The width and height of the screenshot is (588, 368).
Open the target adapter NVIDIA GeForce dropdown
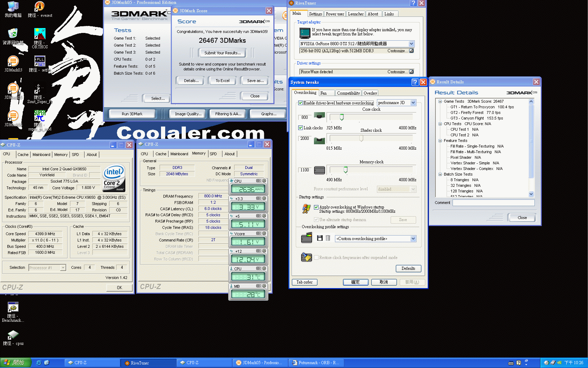(x=411, y=44)
